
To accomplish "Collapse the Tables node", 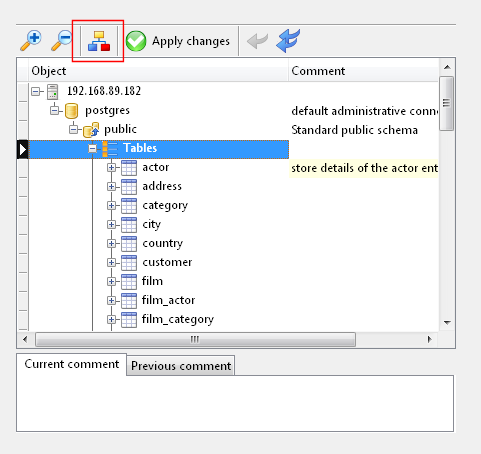I will 93,149.
